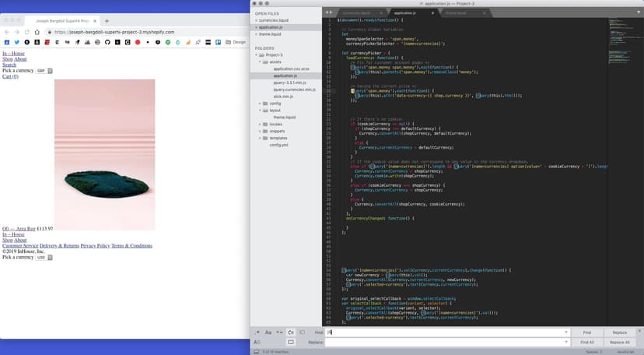Click the Find All button
644x355 pixels.
coord(586,342)
